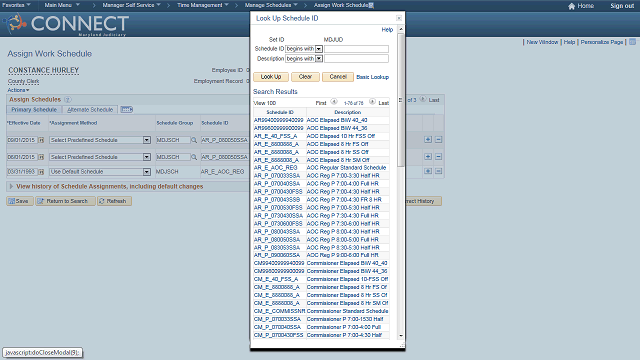Delete row via minus in 09/01/2015 row
Viewport: 640px width, 360px height.
tap(438, 140)
